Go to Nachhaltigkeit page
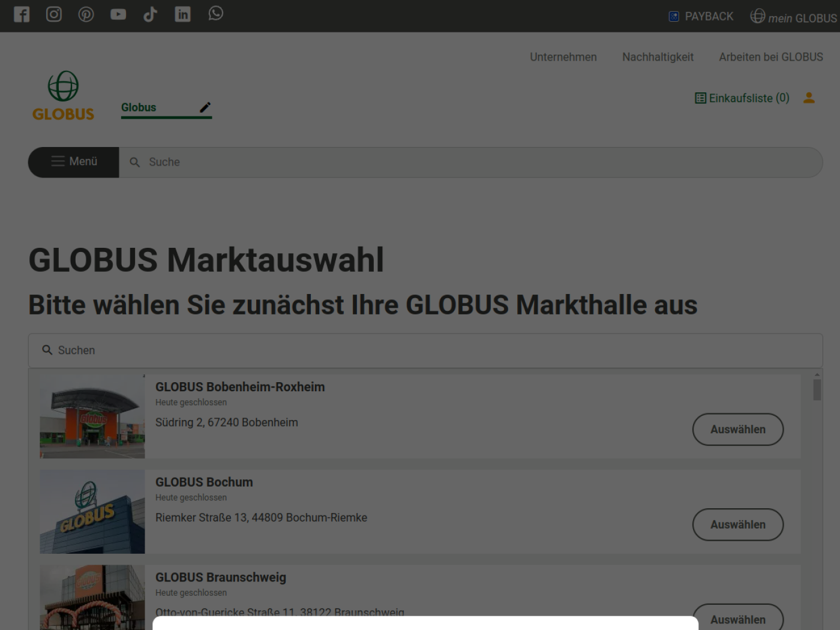The image size is (840, 630). click(x=658, y=57)
